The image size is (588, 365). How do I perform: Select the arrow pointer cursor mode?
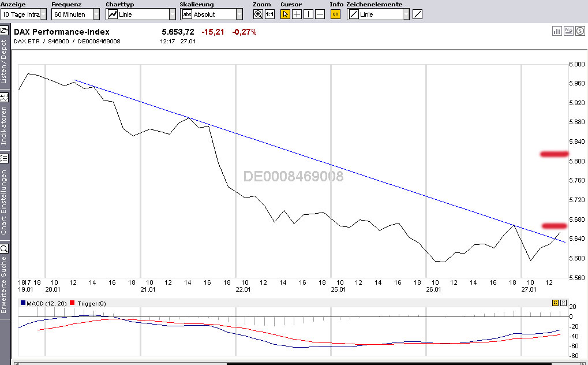pos(284,14)
